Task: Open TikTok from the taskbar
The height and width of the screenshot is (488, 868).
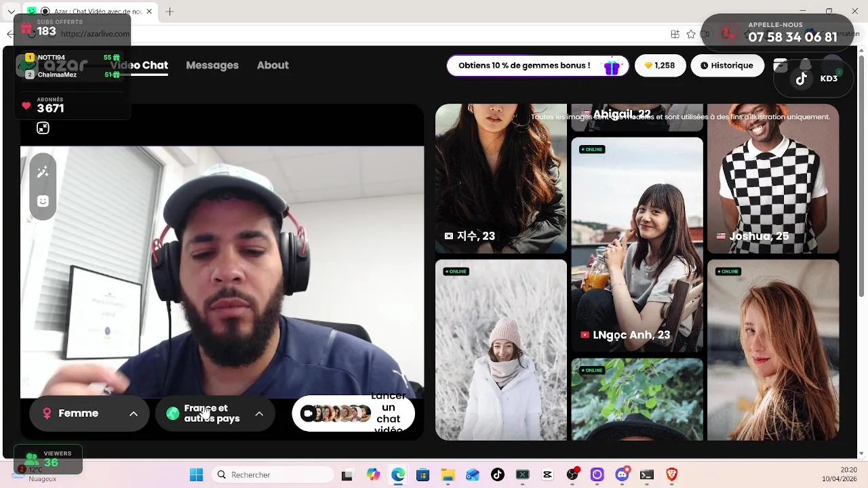Action: coord(498,475)
